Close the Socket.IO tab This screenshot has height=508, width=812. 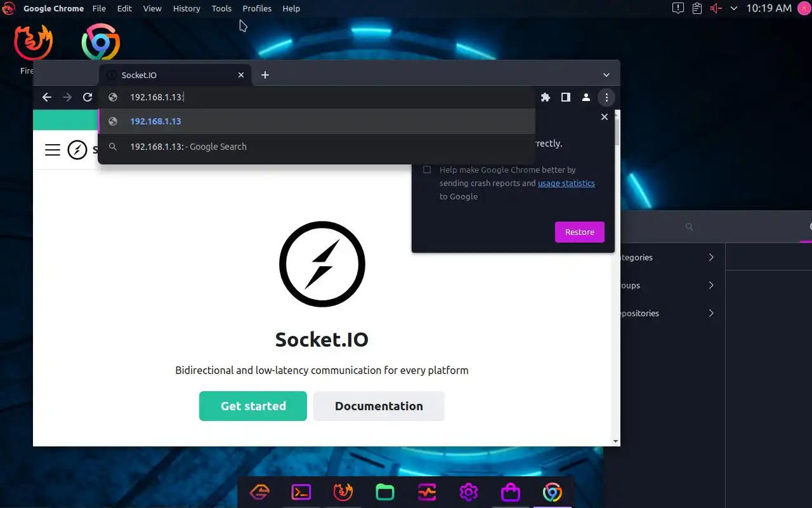241,75
